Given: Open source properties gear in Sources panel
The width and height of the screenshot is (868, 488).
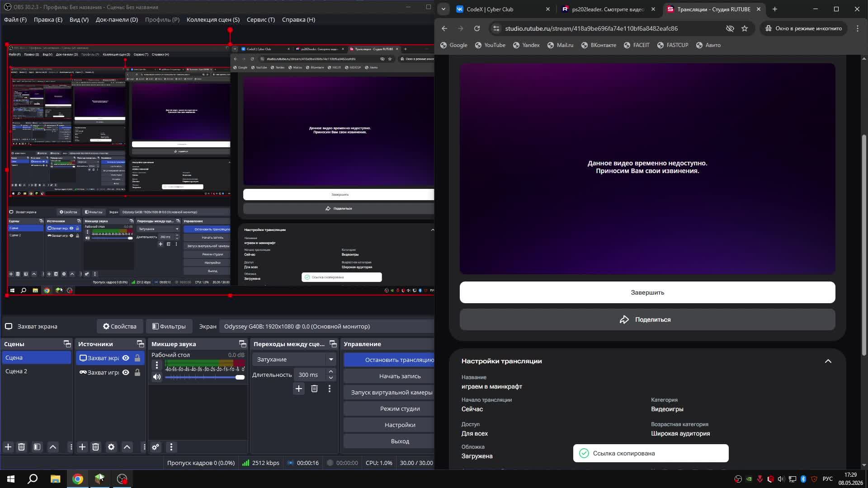Looking at the screenshot, I should pos(111,447).
